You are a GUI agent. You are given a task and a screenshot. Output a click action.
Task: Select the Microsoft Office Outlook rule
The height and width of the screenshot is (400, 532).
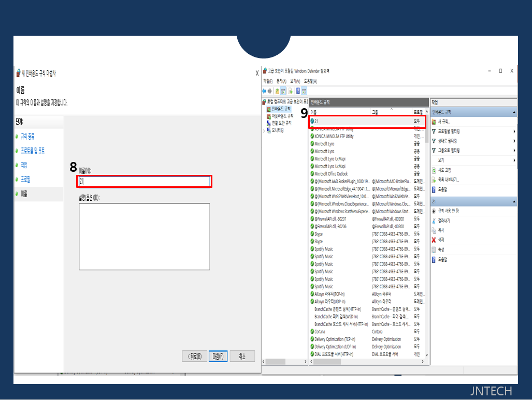[x=366, y=173]
